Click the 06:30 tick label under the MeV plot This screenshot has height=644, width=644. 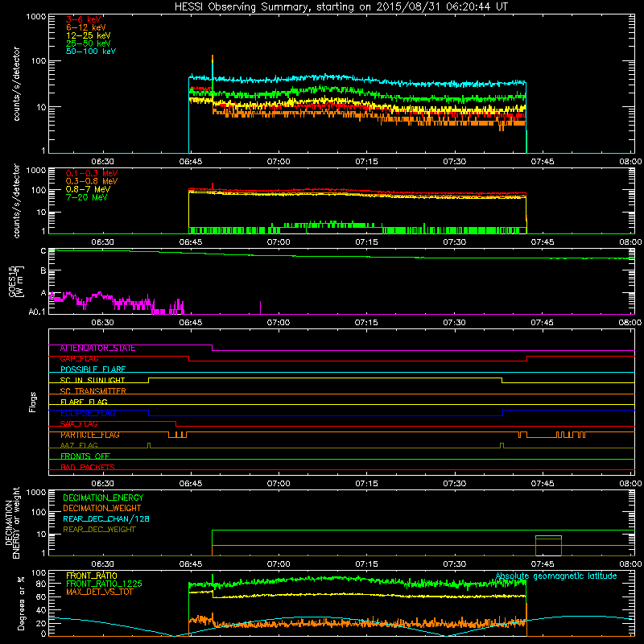103,242
